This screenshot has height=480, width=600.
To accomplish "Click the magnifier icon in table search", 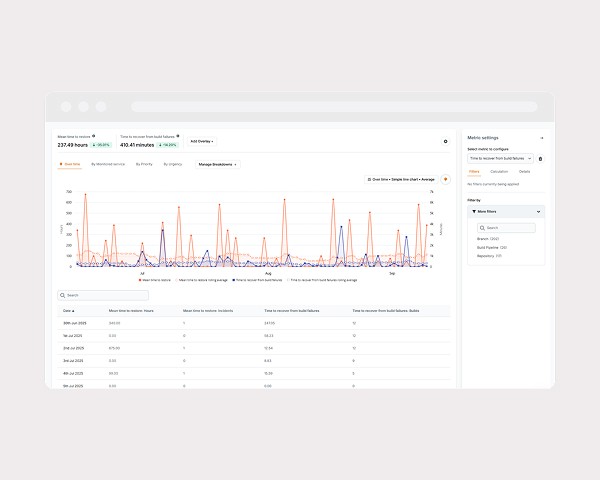I will coord(63,295).
